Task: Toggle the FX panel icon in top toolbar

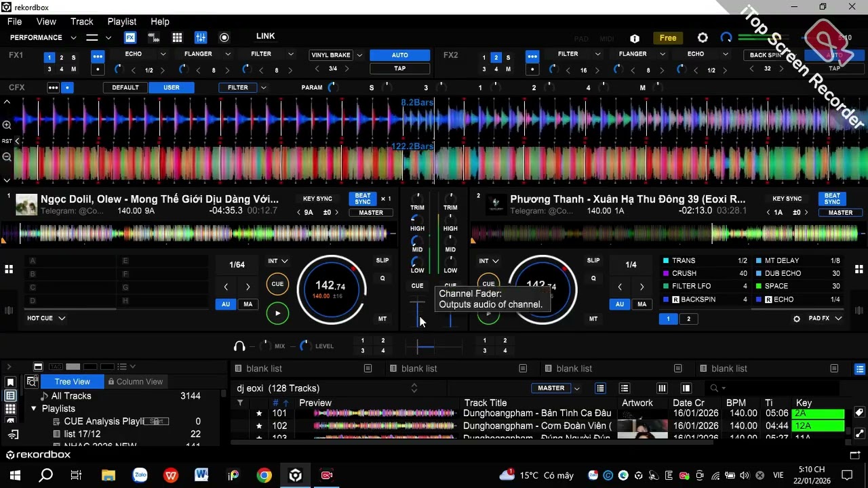Action: [x=130, y=38]
